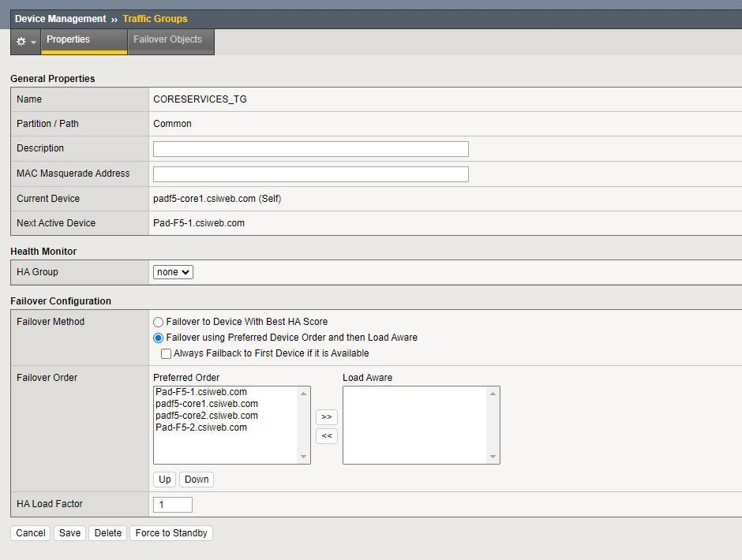The image size is (742, 560).
Task: Switch to Failover Objects tab
Action: pos(167,39)
